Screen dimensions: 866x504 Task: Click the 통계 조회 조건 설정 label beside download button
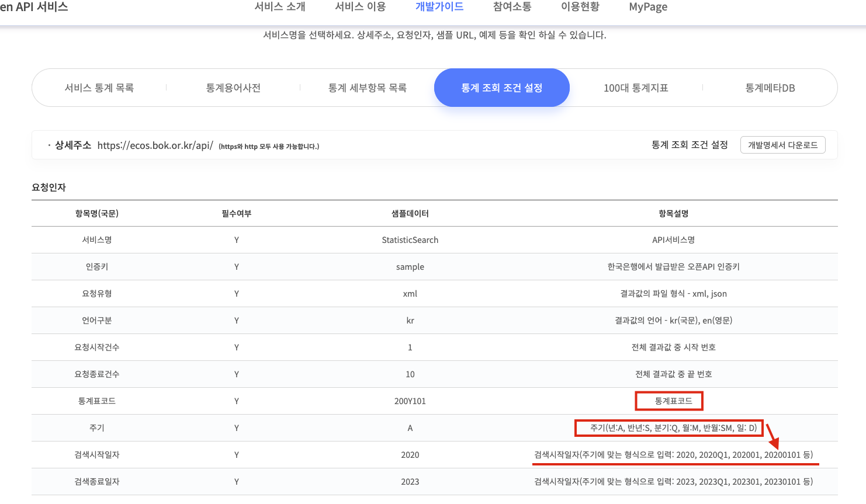690,145
